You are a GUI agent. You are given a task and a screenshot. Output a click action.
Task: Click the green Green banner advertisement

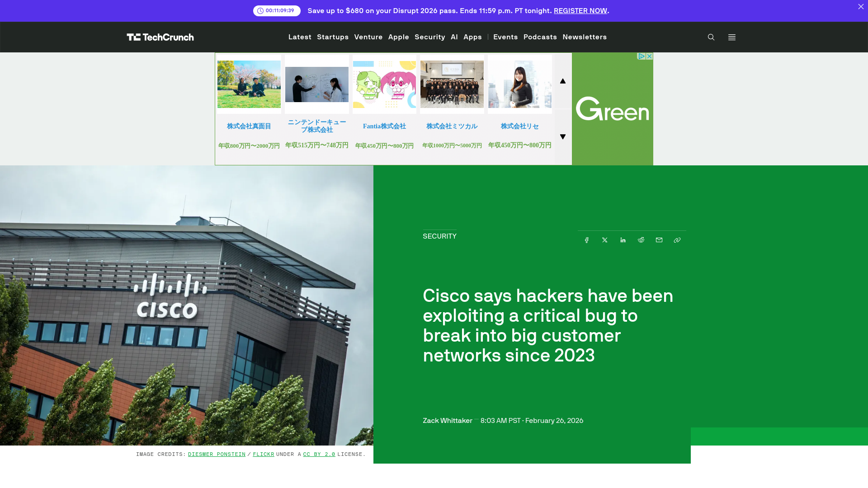coord(612,109)
